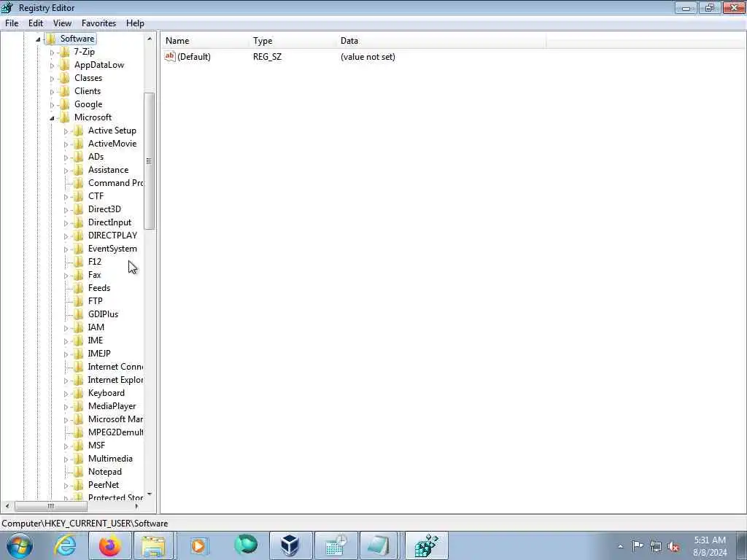Click the tree horizontal scrollbar right arrow
747x560 pixels.
click(136, 506)
